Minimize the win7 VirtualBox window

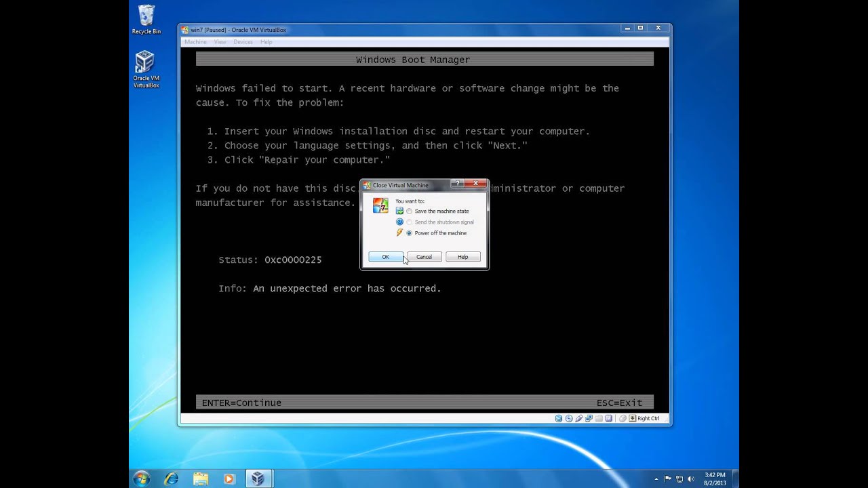click(x=627, y=28)
